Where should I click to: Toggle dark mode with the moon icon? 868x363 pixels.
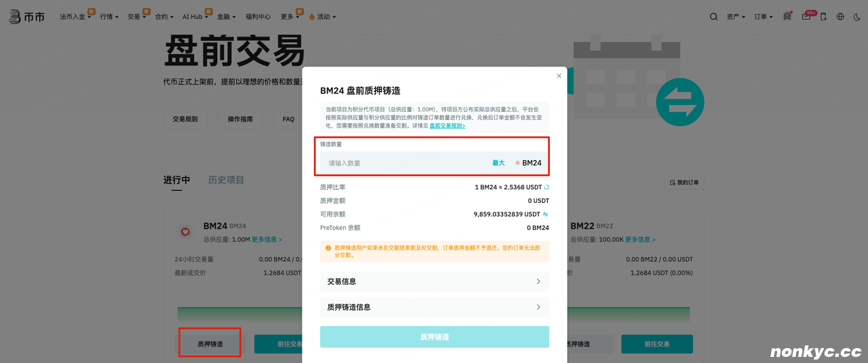pos(856,16)
